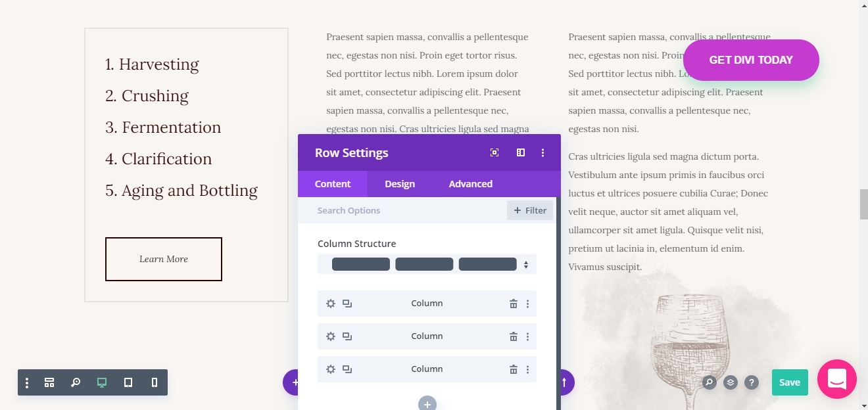
Task: Delete the third Column
Action: [x=513, y=369]
